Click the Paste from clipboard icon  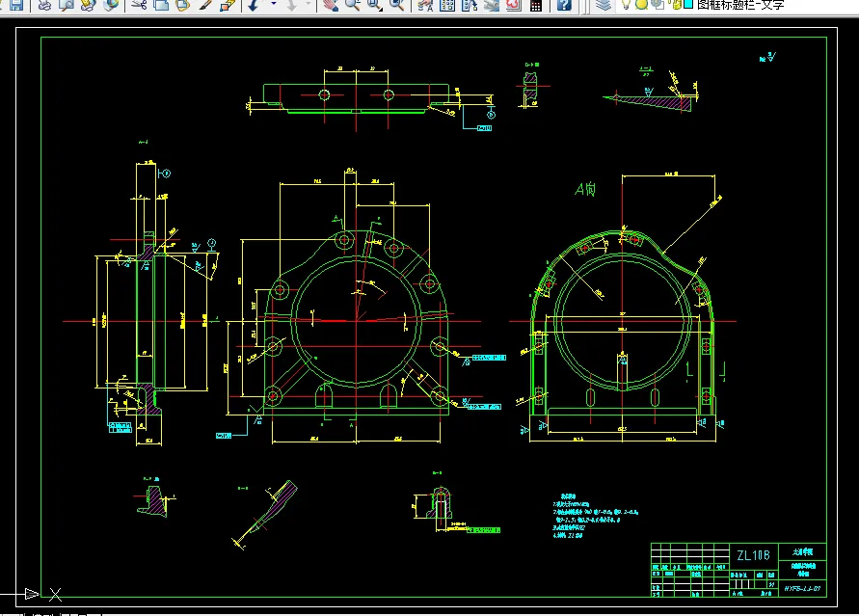pos(183,5)
